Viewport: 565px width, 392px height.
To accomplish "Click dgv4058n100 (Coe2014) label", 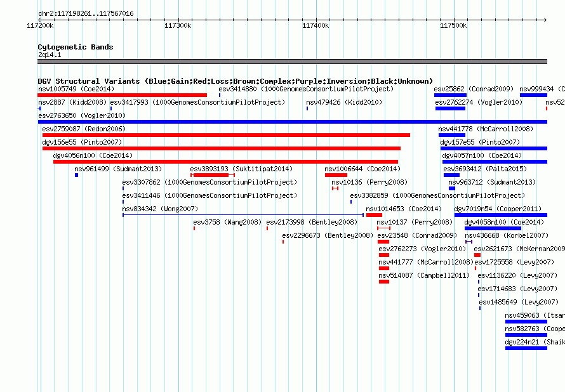I will pos(504,222).
